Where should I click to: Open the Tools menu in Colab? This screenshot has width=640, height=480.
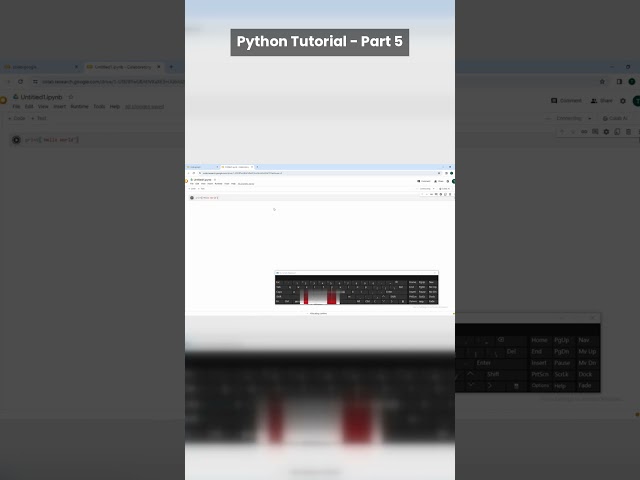99,107
